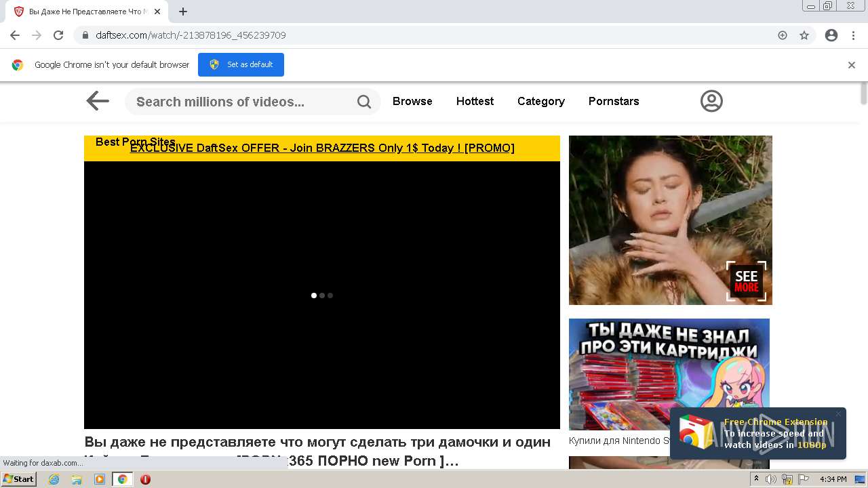Open the file explorer taskbar icon

click(77, 479)
